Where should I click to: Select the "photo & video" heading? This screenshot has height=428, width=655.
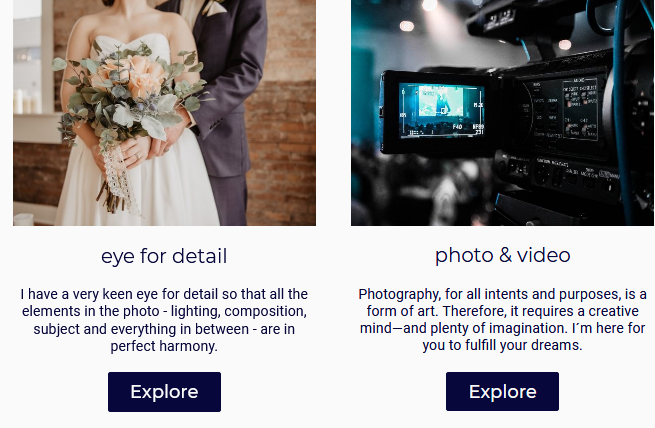[503, 255]
